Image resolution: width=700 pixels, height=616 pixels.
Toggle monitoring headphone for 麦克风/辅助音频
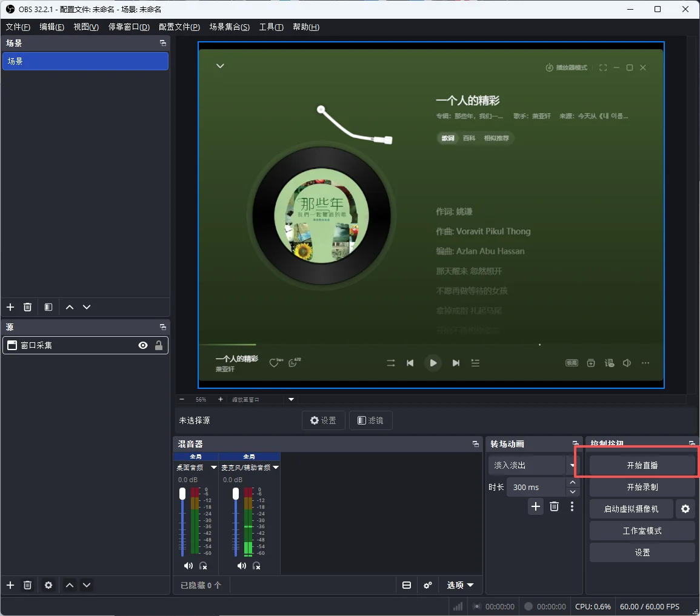click(256, 566)
